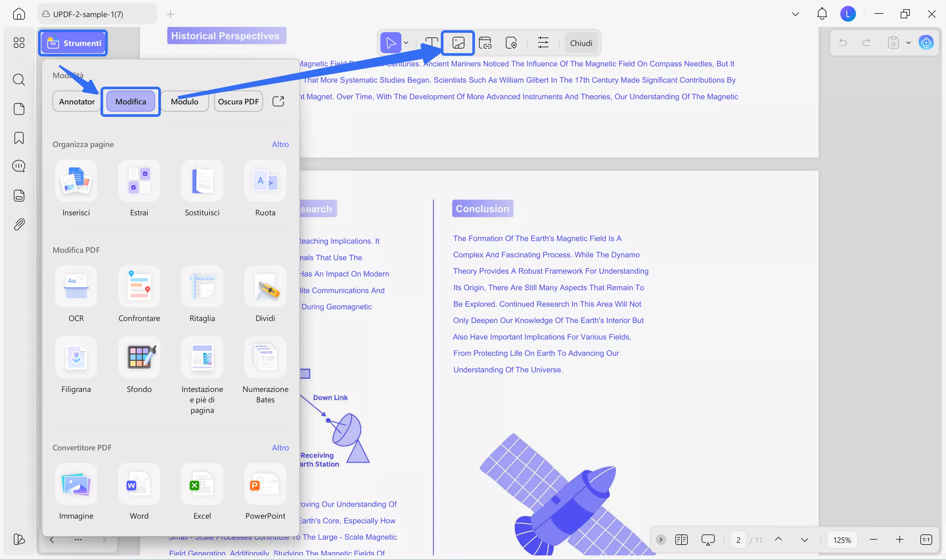Select the text editing tool
Viewport: 946px width, 560px height.
pyautogui.click(x=432, y=43)
